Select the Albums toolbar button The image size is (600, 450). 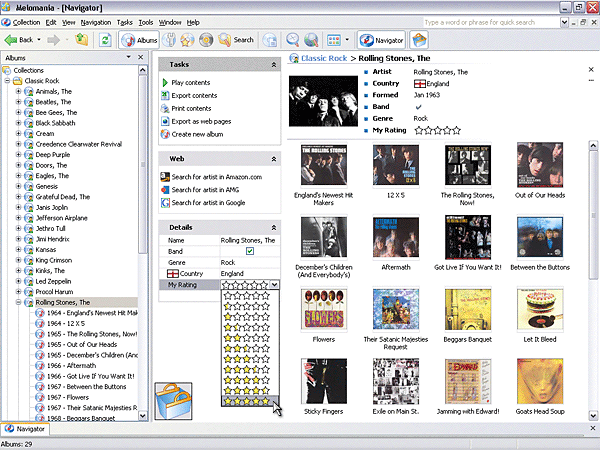pos(139,40)
